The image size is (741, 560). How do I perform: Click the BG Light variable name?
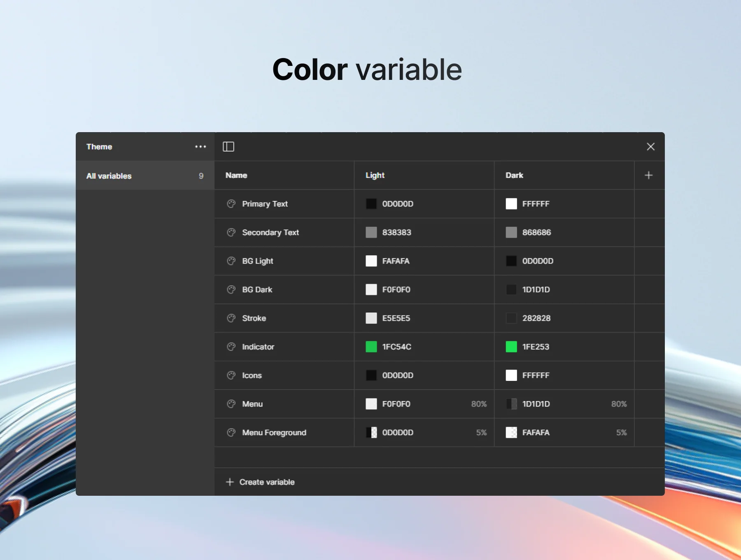pyautogui.click(x=258, y=261)
